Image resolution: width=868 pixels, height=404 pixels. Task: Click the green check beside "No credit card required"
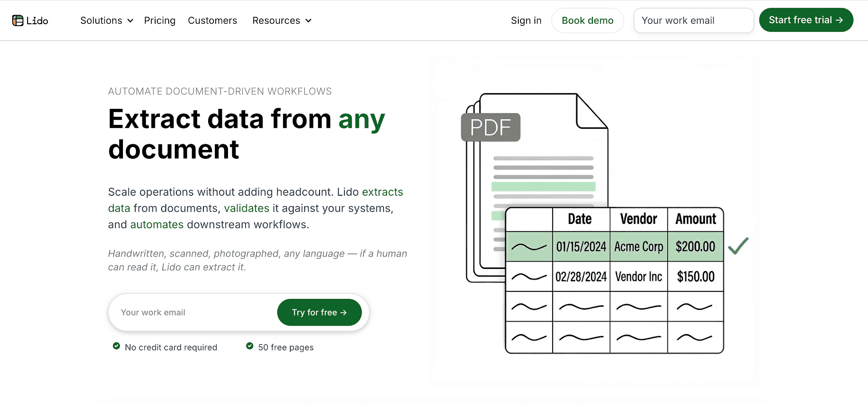point(116,346)
